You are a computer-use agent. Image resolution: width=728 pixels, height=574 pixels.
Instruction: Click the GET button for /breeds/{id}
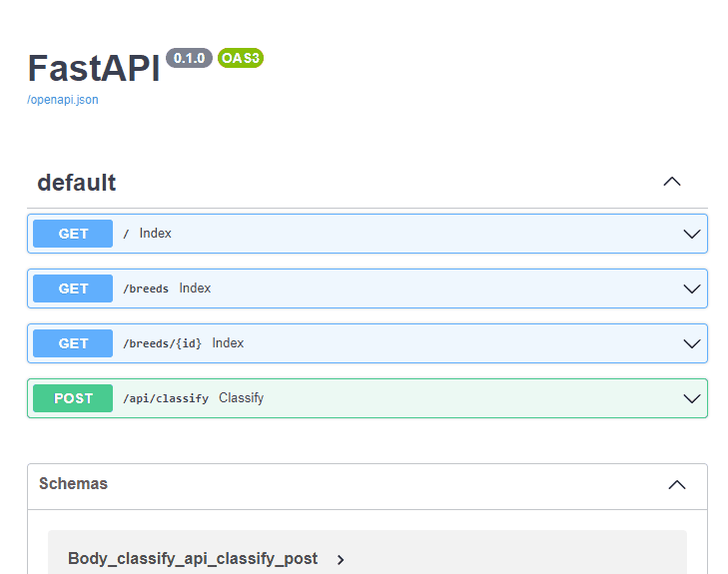(73, 343)
